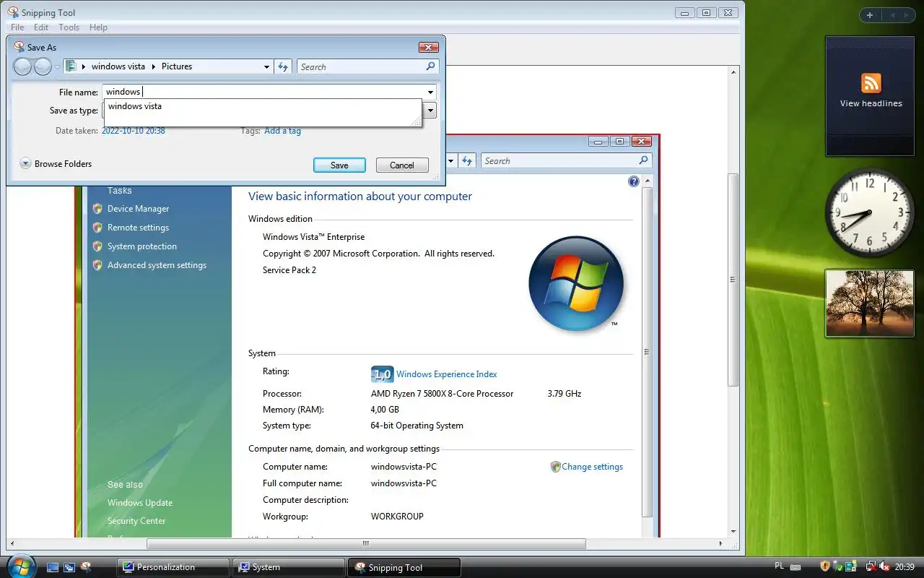Click 'View headlines' in the feed gadget

(871, 103)
